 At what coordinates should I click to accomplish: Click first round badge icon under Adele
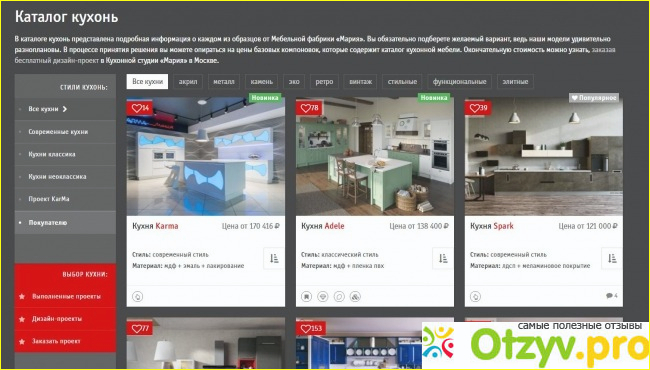click(306, 296)
